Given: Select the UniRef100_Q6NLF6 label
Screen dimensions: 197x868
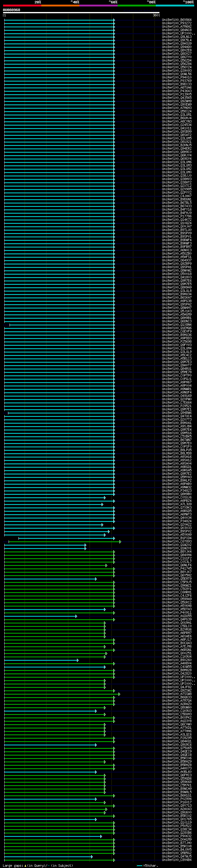Looking at the screenshot, I should [177, 565].
